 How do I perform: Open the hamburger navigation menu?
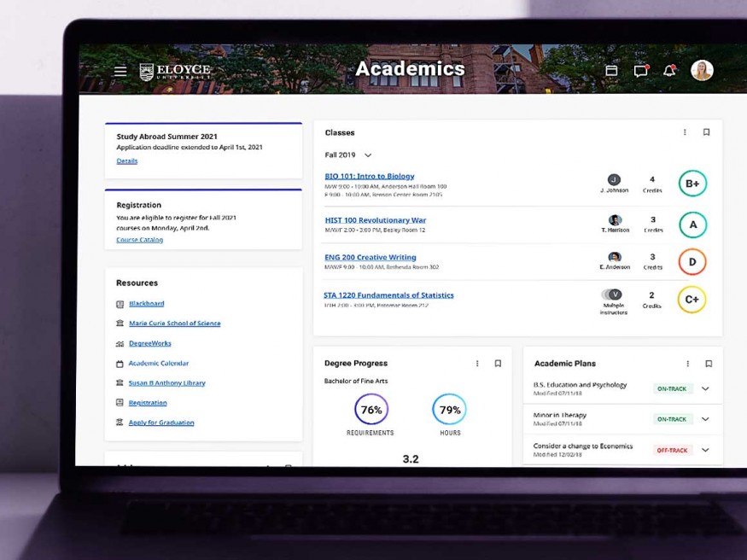point(120,71)
